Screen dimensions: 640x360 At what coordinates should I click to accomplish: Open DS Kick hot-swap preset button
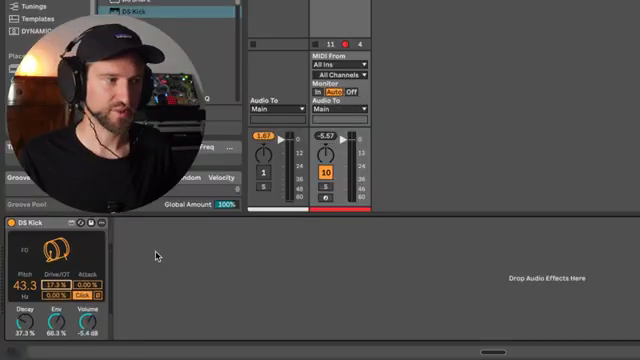click(x=81, y=223)
